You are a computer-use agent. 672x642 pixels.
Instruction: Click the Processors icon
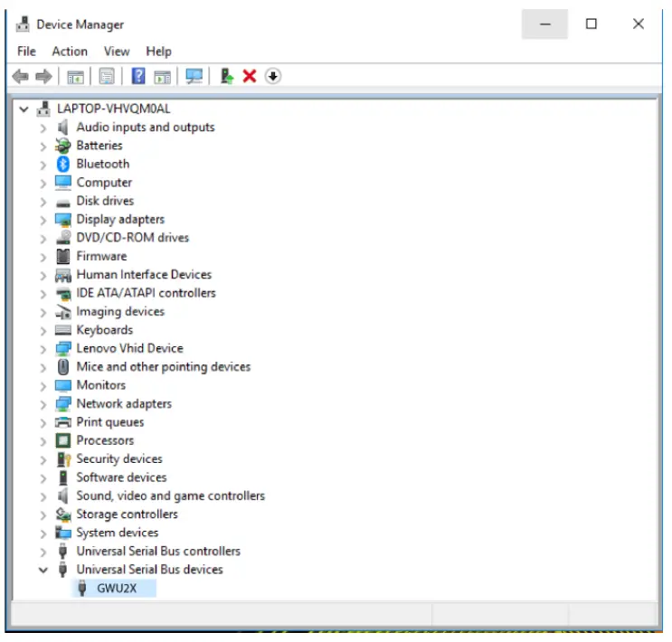click(x=63, y=440)
